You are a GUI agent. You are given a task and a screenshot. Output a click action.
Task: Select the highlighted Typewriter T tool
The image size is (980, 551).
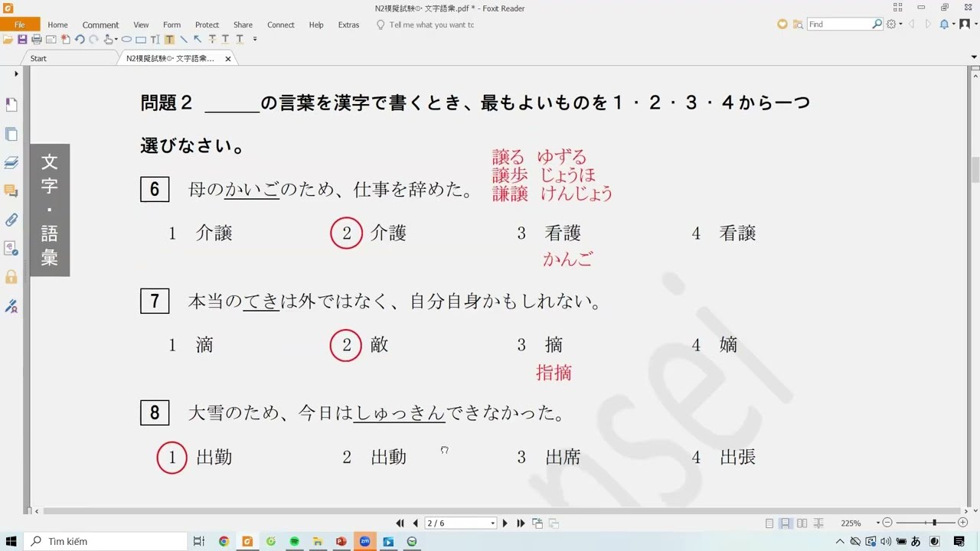(x=169, y=39)
